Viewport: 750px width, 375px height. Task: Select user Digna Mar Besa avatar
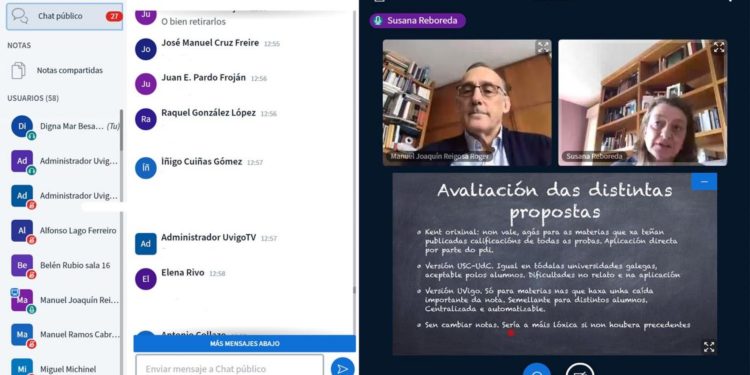pyautogui.click(x=22, y=127)
